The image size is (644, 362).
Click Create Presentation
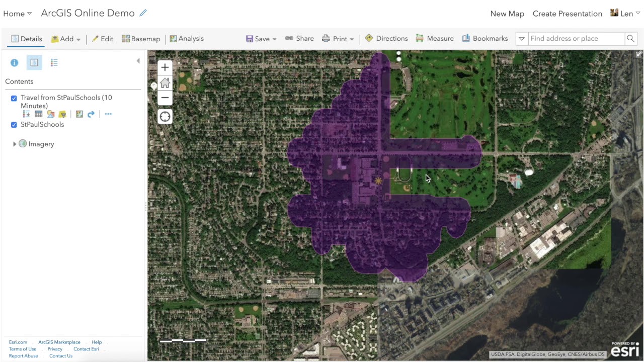[x=568, y=14]
